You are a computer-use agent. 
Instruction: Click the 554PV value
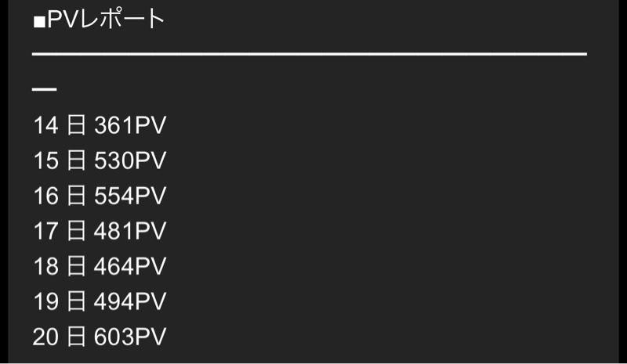[x=130, y=196]
